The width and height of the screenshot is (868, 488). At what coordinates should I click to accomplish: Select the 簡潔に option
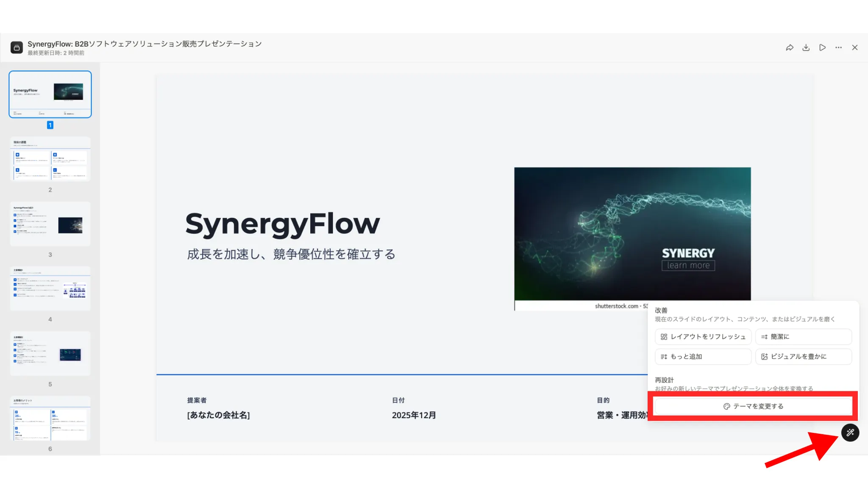803,336
